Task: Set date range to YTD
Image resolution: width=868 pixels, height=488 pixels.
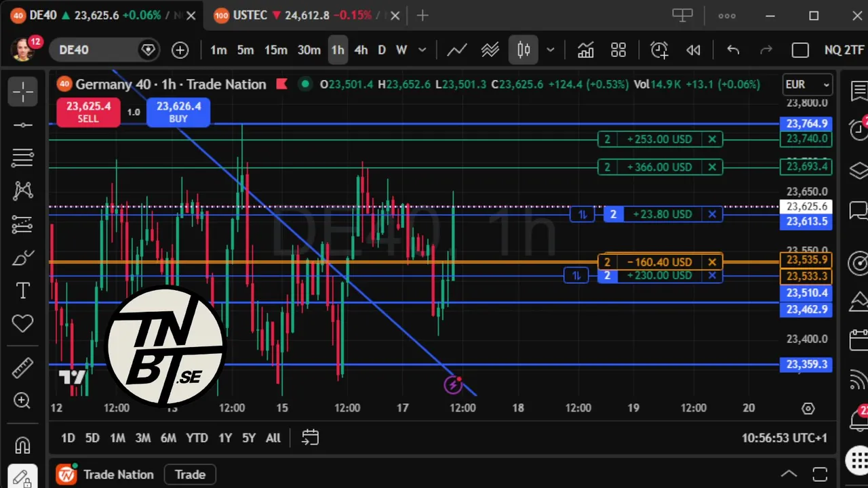Action: [x=197, y=438]
